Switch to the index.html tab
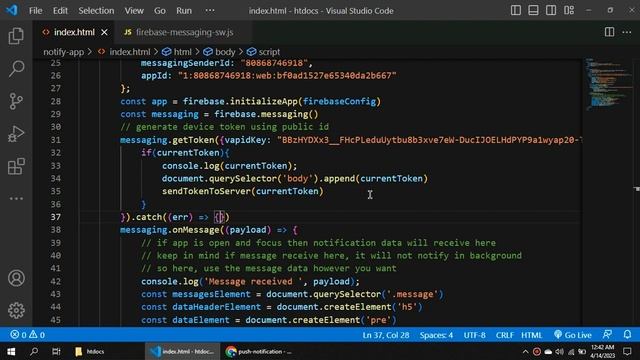 [74, 32]
